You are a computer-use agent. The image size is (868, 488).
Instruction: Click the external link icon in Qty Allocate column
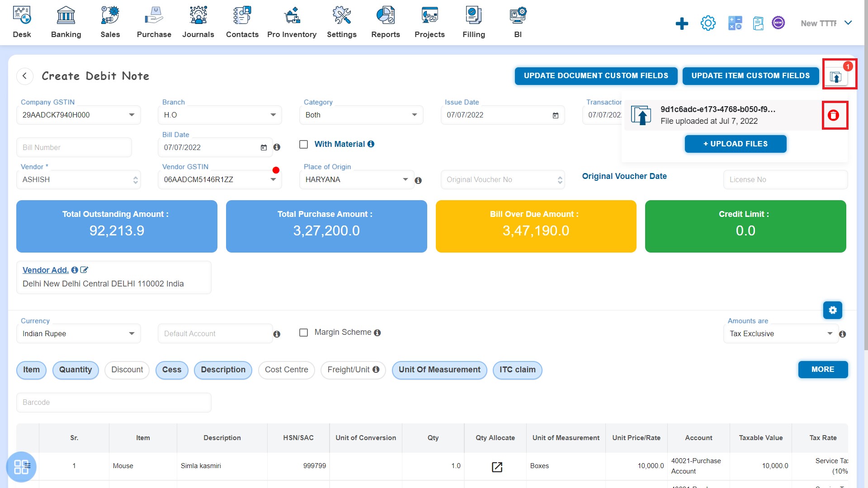[x=496, y=466]
